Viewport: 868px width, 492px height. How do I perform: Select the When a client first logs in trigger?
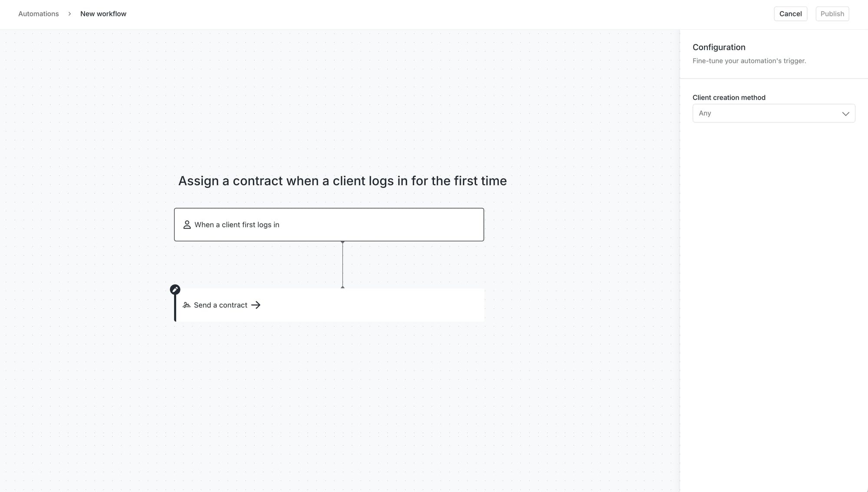click(329, 225)
